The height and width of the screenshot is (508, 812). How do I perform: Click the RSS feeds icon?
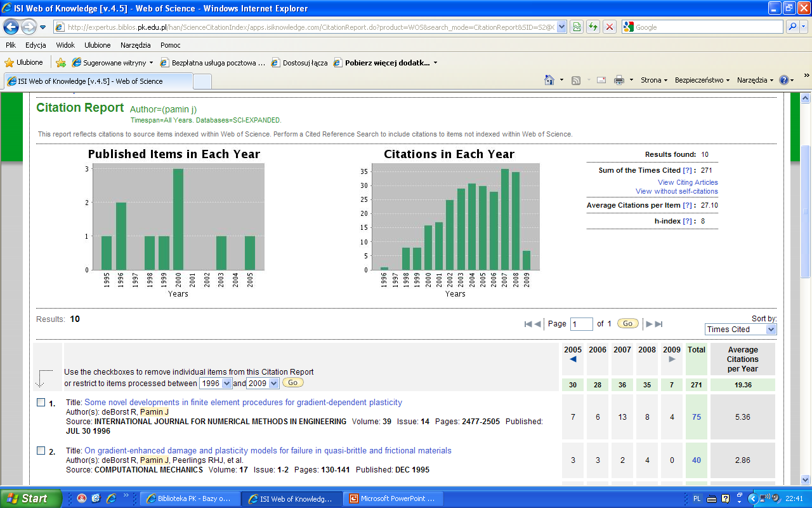pos(576,80)
